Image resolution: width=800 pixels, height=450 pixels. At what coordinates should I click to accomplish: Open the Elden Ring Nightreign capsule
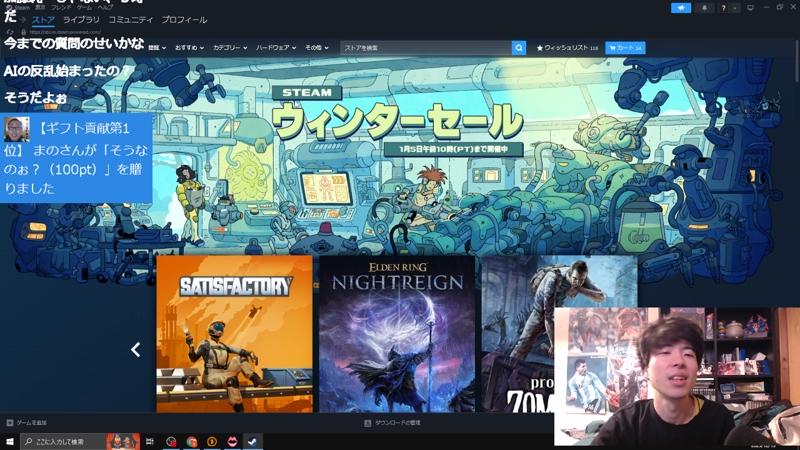pos(397,334)
